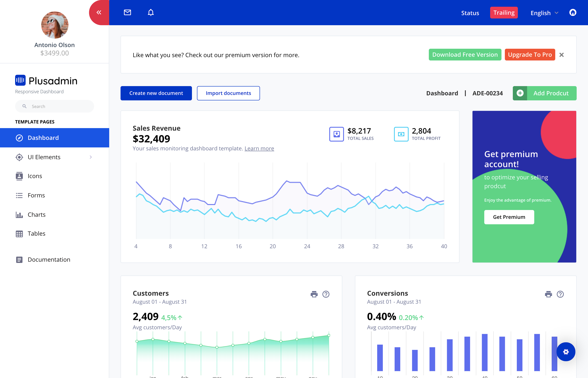
Task: Click the home icon in top bar
Action: 572,12
